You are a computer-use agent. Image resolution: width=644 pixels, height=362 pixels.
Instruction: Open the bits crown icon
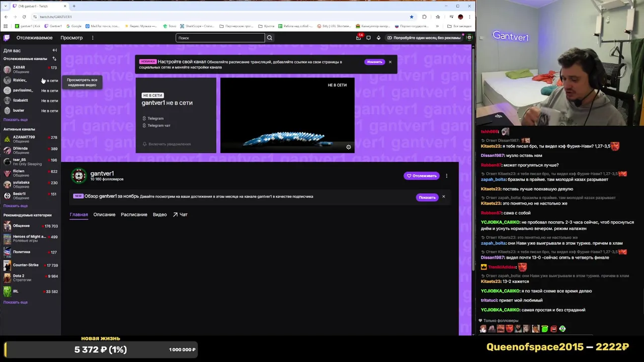(378, 38)
